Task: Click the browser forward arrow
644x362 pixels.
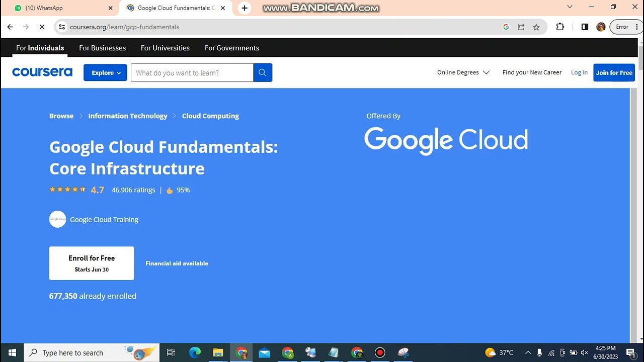Action: [x=26, y=27]
